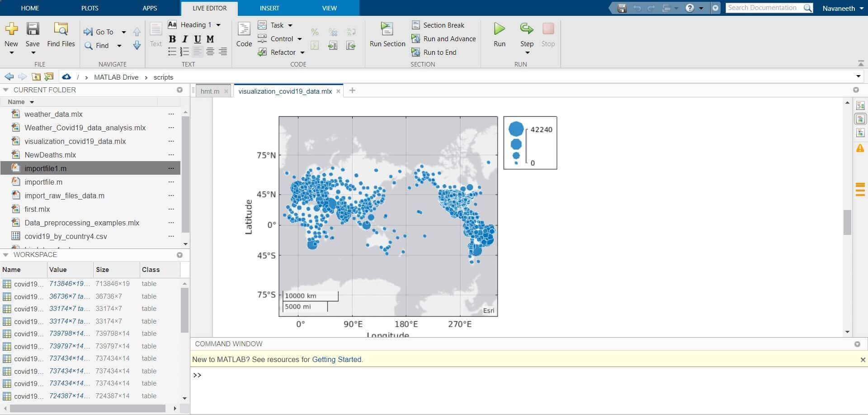
Task: Open options for weather_data.mlx row
Action: pyautogui.click(x=171, y=114)
